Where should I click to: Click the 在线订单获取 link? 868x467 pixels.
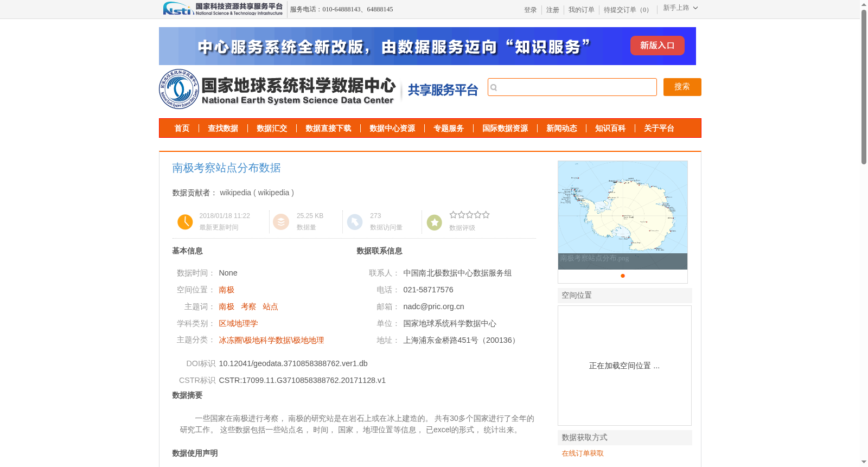pyautogui.click(x=583, y=453)
